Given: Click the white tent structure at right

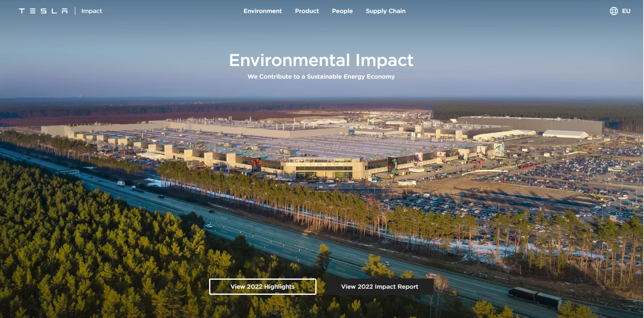Looking at the screenshot, I should tap(565, 134).
